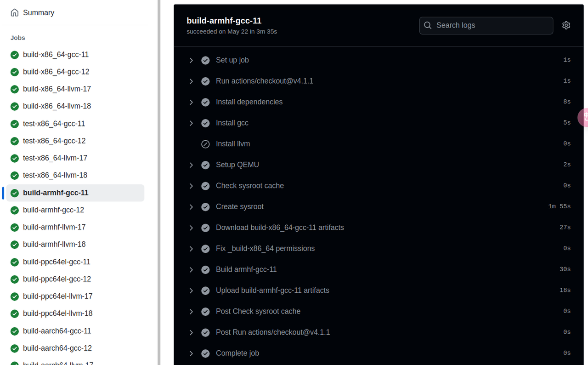Viewport: 588px width, 365px height.
Task: Expand the Create sysroot step logs
Action: click(x=191, y=207)
